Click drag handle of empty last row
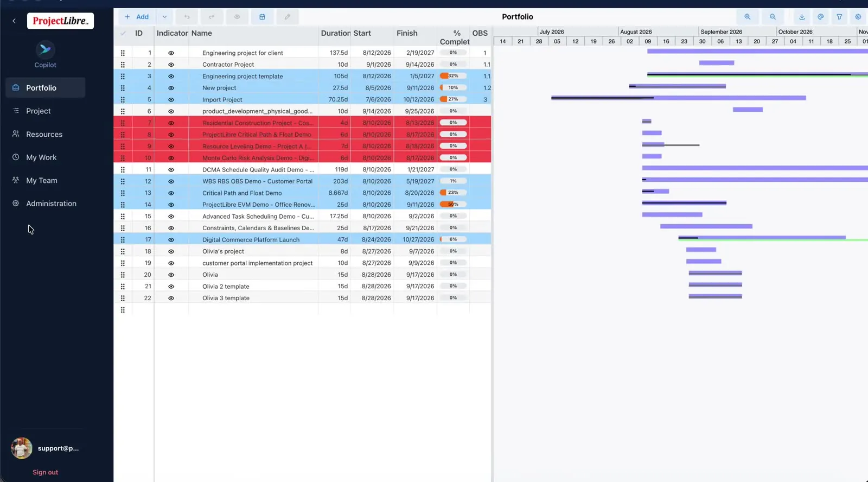 point(123,310)
